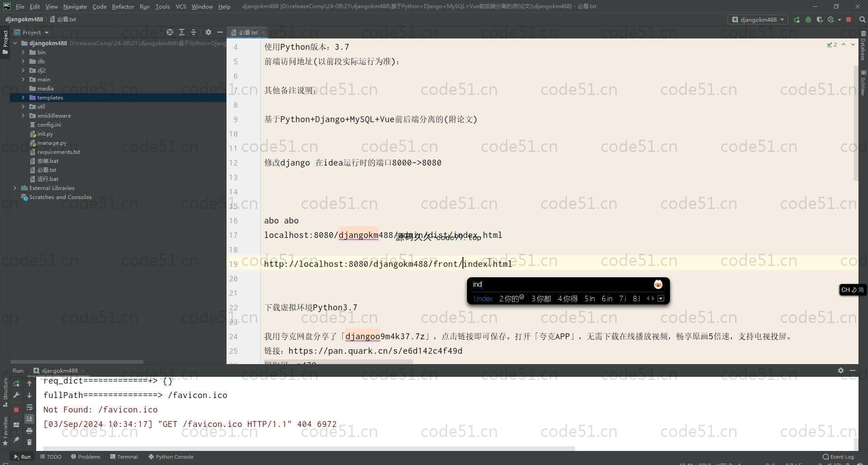Jump down the stack trace arrow
The image size is (868, 465).
29,395
